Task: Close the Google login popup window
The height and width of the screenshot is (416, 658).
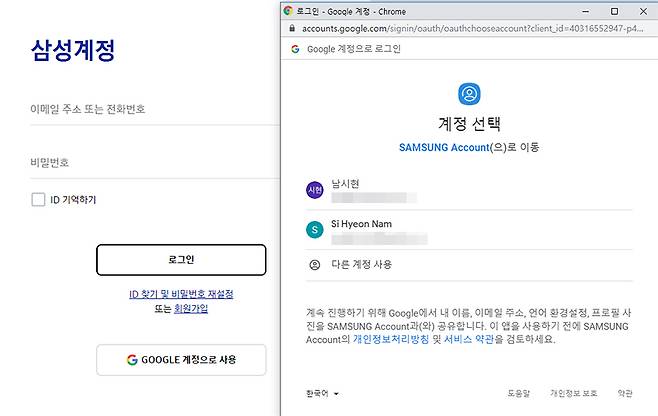Action: 643,11
